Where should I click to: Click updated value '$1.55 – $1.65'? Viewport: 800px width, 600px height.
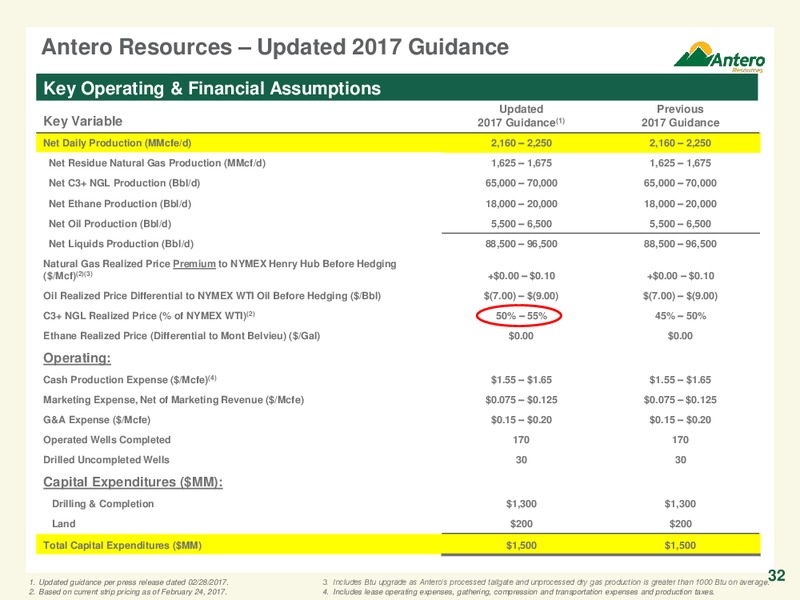[x=521, y=380]
